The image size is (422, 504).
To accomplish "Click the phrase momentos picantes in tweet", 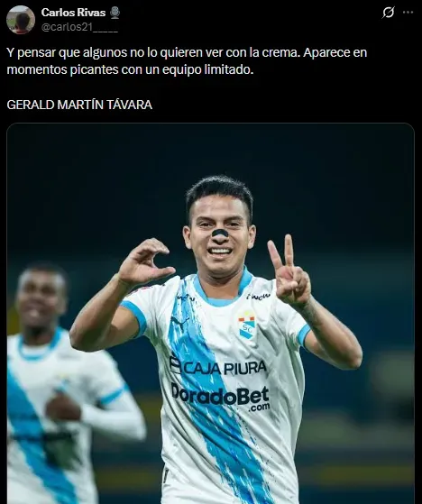I will click(63, 69).
